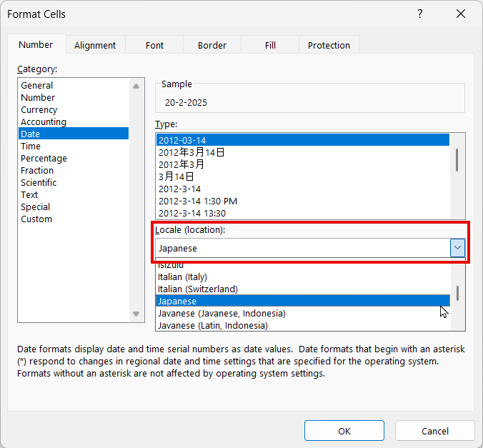Select Italian (Switzerland) locale

point(303,289)
